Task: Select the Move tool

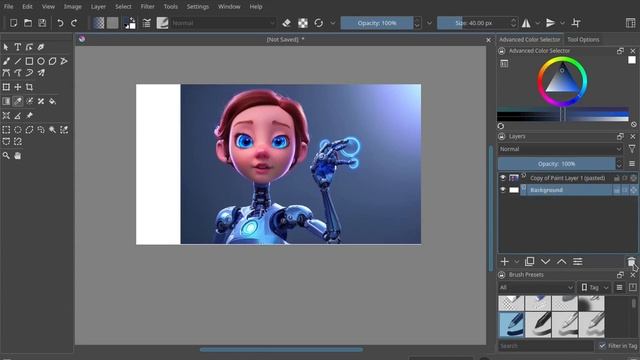Action: [x=18, y=87]
